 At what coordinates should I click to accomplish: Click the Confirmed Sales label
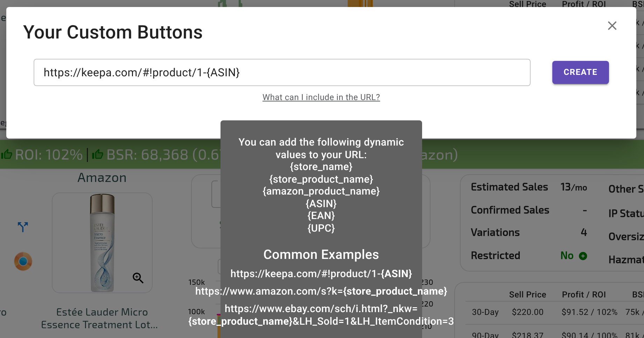point(510,210)
